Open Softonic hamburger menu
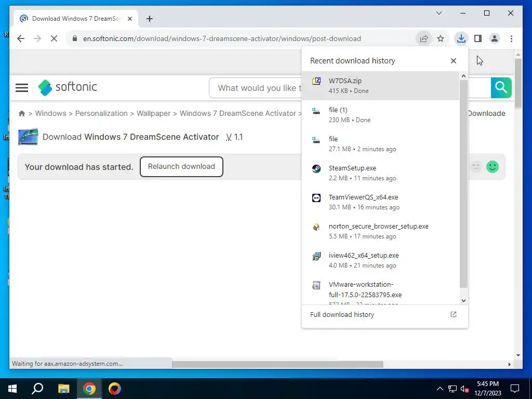This screenshot has height=399, width=532. tap(22, 87)
